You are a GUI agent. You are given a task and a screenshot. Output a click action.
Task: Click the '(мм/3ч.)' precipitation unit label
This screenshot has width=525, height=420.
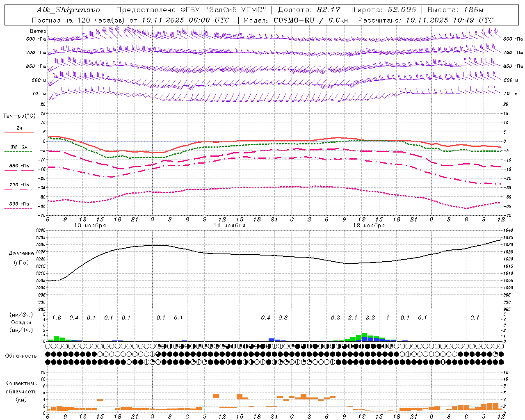[21, 315]
